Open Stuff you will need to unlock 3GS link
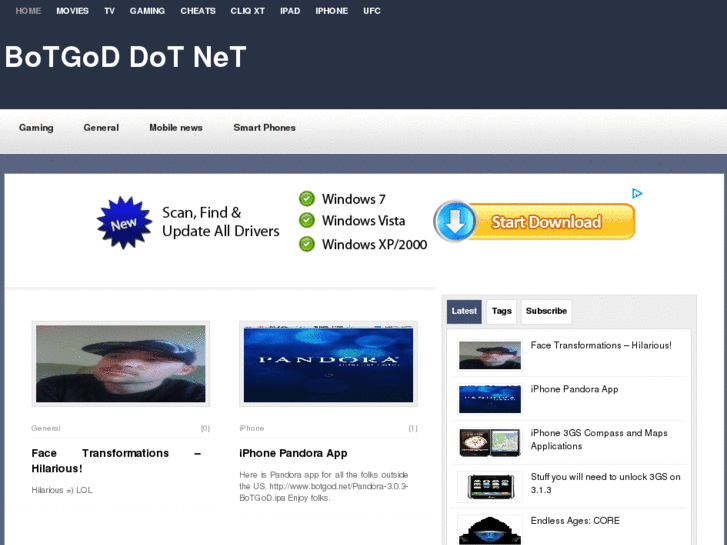 click(606, 483)
